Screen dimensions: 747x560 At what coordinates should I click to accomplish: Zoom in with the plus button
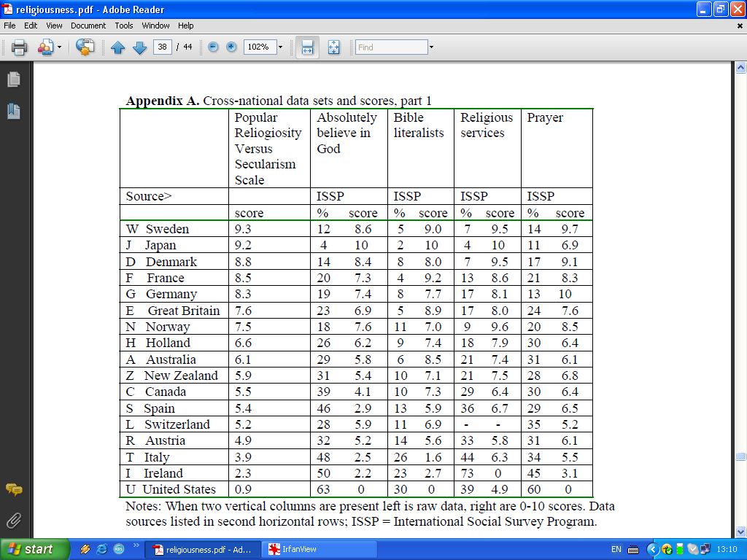232,47
